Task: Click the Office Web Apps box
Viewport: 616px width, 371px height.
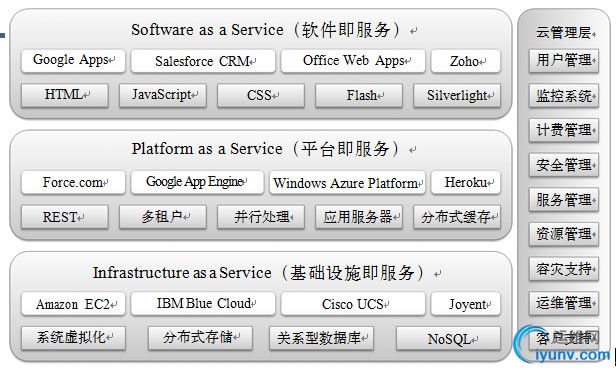Action: coord(353,61)
